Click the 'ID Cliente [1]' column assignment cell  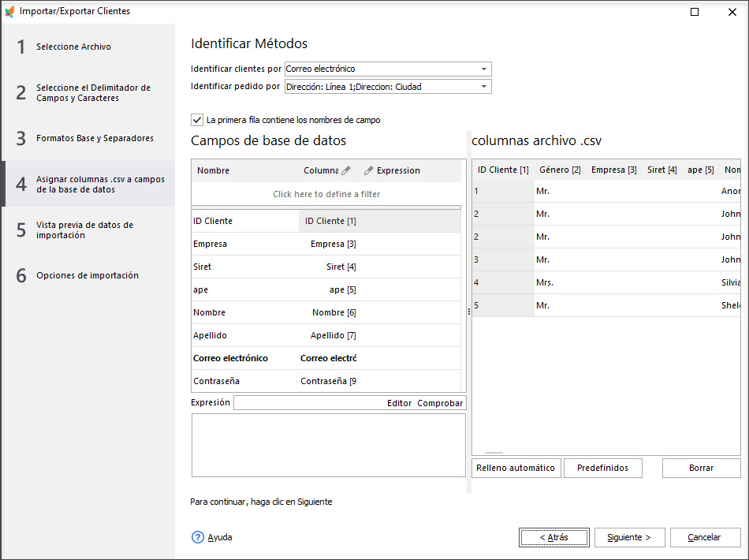330,221
